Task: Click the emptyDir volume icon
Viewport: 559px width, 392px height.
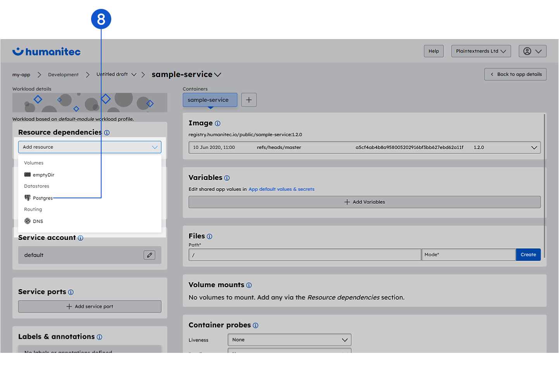Action: [28, 175]
